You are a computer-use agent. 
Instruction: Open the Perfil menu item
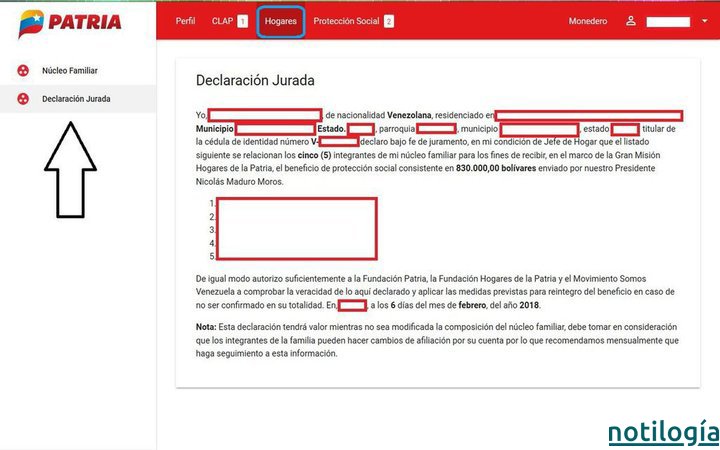186,21
